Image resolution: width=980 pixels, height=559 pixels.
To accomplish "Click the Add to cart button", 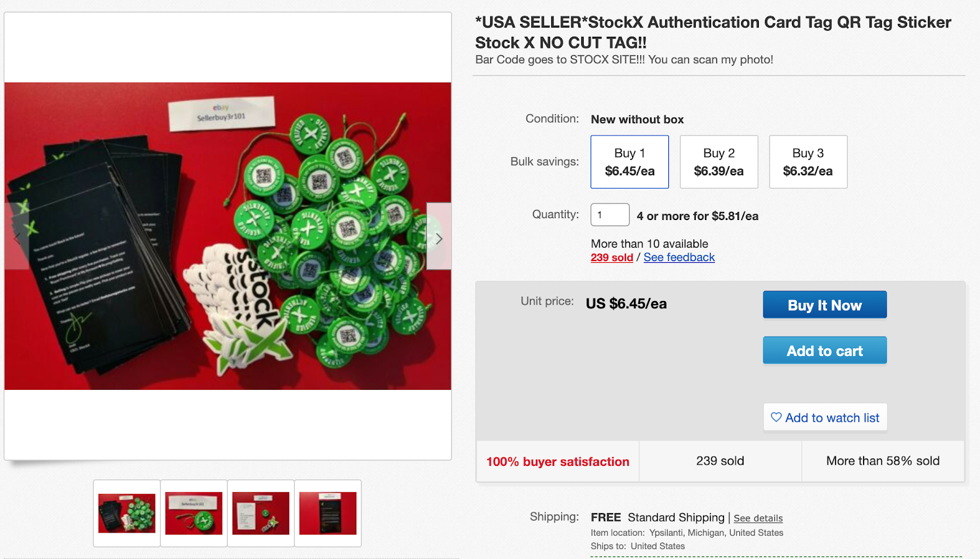I will tap(824, 351).
